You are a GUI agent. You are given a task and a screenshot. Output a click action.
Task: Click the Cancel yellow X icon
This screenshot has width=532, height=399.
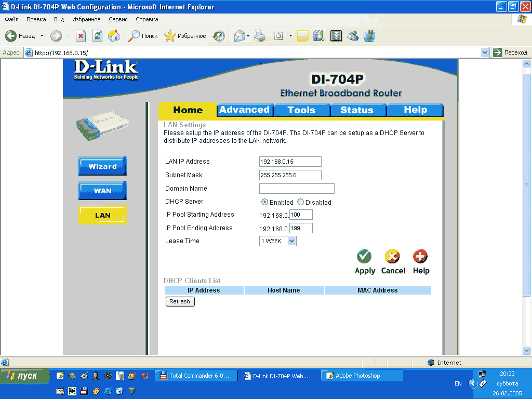click(392, 257)
